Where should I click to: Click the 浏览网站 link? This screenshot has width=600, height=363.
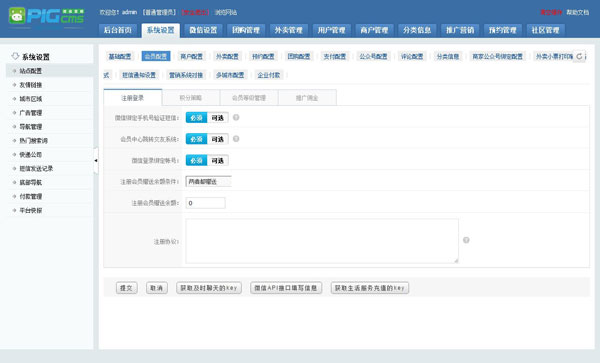click(x=226, y=12)
